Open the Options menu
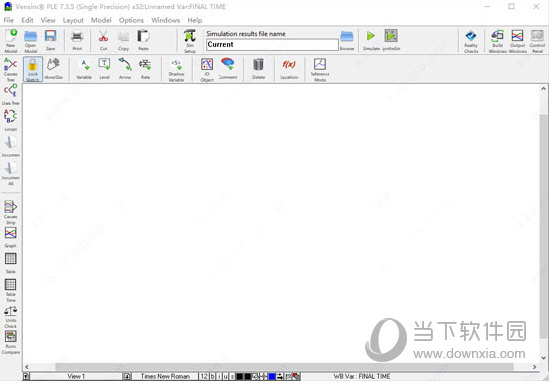 [x=131, y=20]
